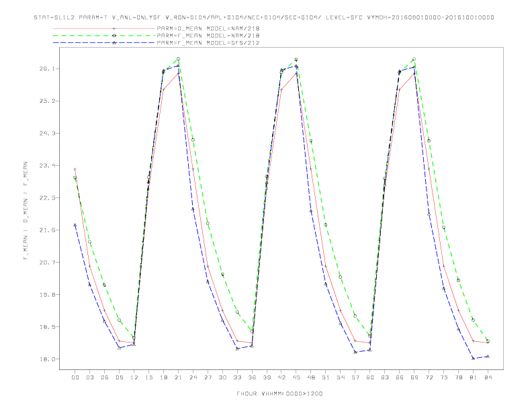Click the blue triangle data point at hour 84

click(488, 357)
